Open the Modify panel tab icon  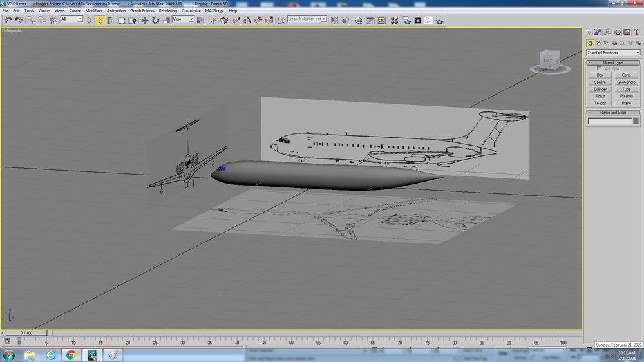coord(598,32)
